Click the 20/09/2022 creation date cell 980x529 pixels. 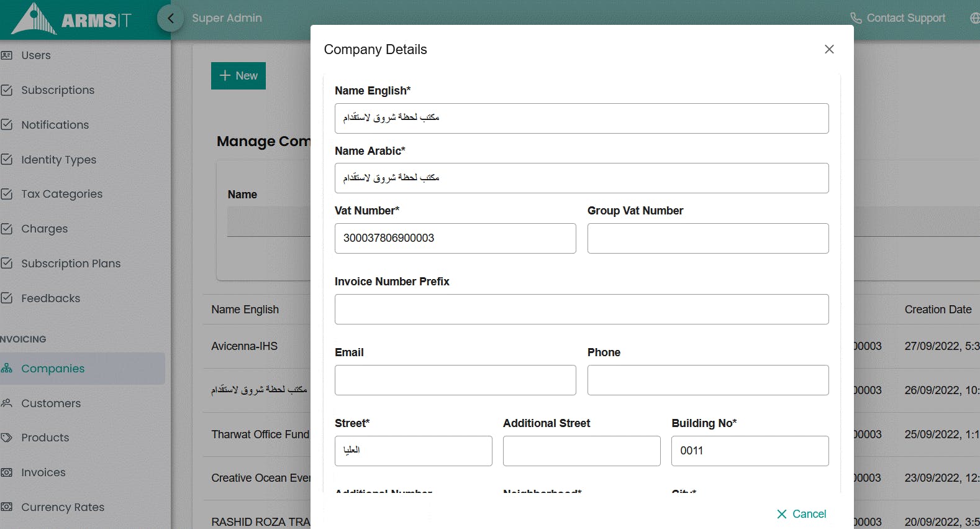click(x=941, y=522)
